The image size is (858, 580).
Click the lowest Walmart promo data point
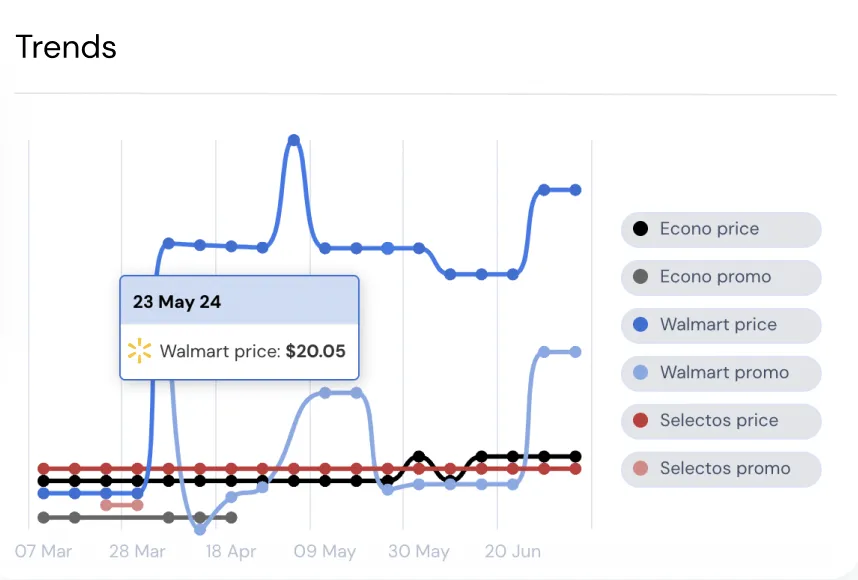point(200,529)
